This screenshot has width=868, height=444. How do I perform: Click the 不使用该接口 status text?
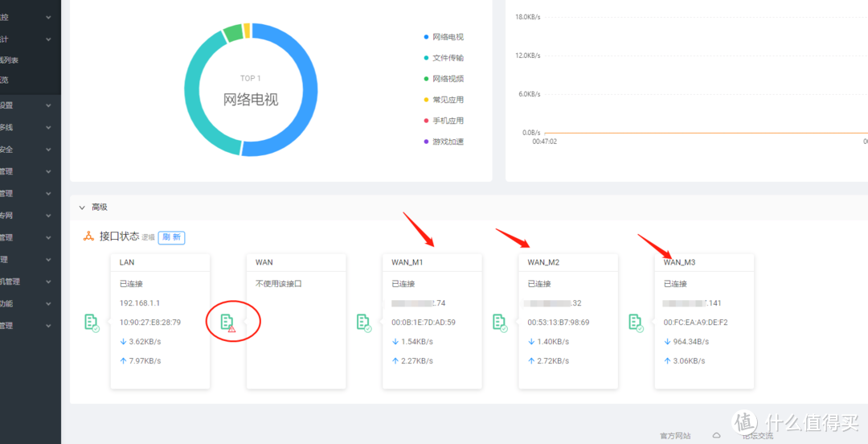[278, 284]
